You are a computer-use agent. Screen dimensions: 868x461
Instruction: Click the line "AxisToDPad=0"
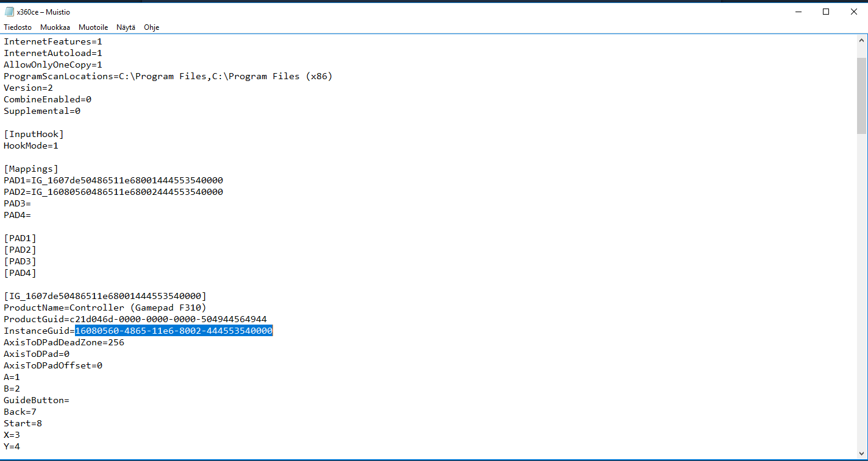coord(37,354)
